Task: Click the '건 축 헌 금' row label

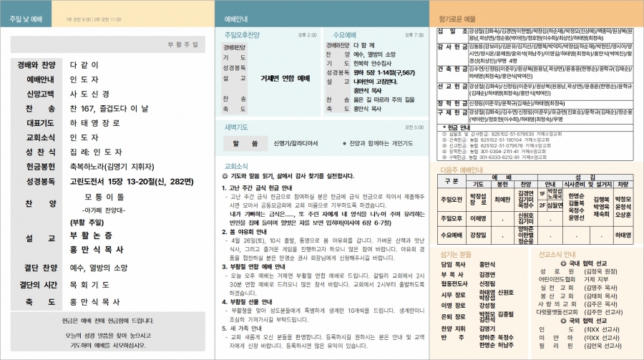Action: click(x=452, y=69)
